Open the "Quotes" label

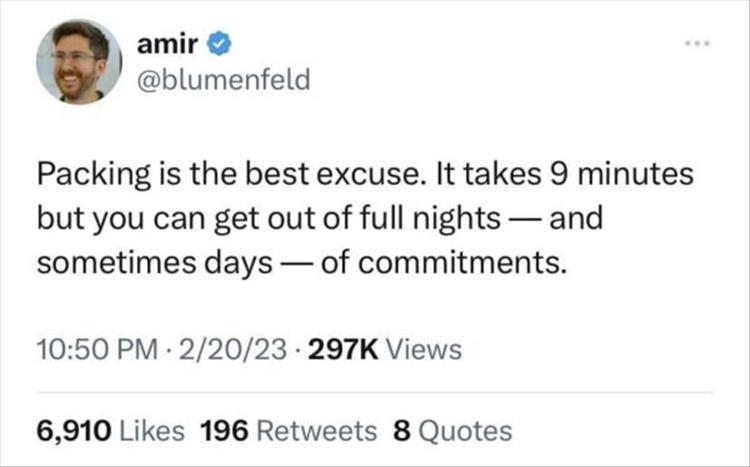pyautogui.click(x=464, y=430)
